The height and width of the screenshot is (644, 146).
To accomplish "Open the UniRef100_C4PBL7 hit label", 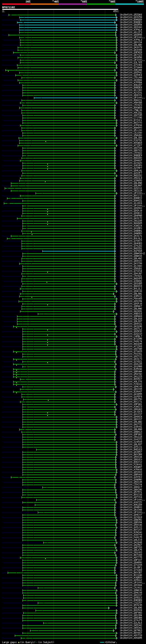I will pyautogui.click(x=131, y=336).
